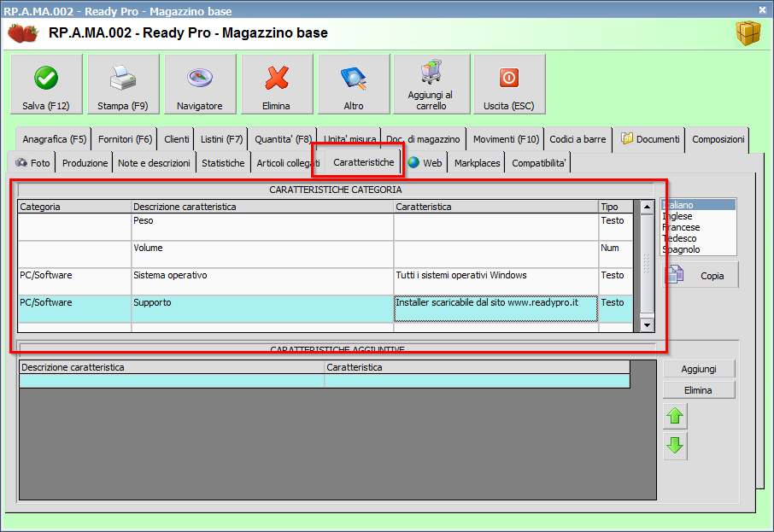The width and height of the screenshot is (774, 532).
Task: Click the Sistema operativo cell
Action: [262, 282]
